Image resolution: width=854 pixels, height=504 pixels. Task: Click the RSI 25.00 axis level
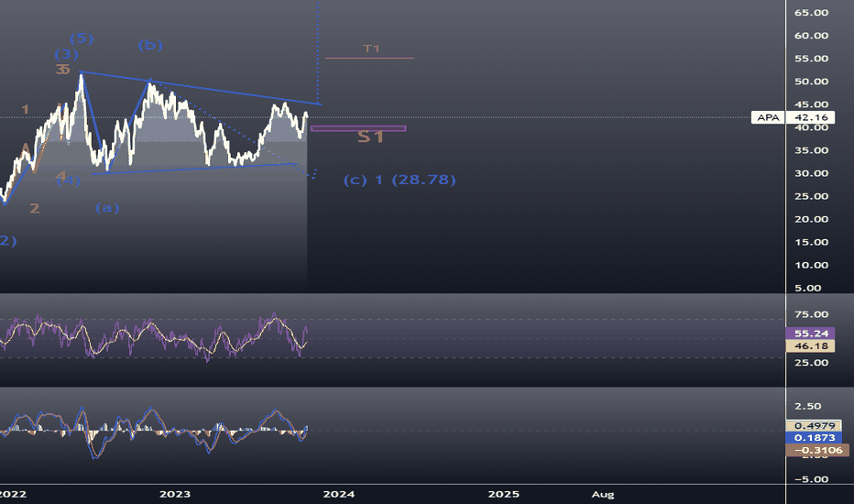click(811, 362)
